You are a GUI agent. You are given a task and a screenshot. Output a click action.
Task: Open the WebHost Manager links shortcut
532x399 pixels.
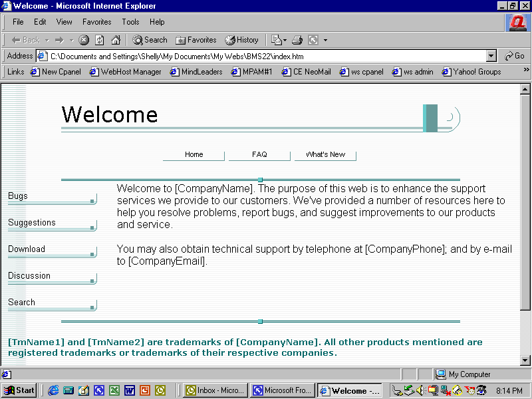125,72
